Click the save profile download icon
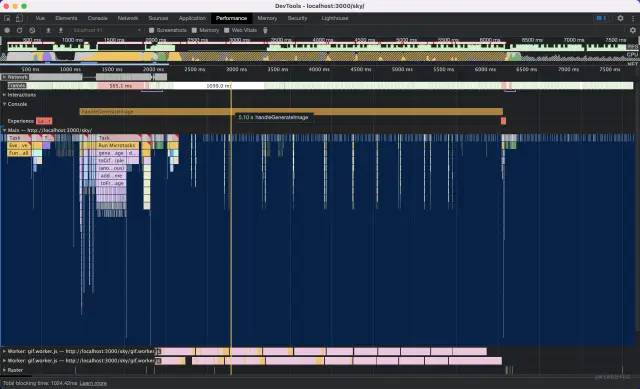640x389 pixels. pos(61,30)
